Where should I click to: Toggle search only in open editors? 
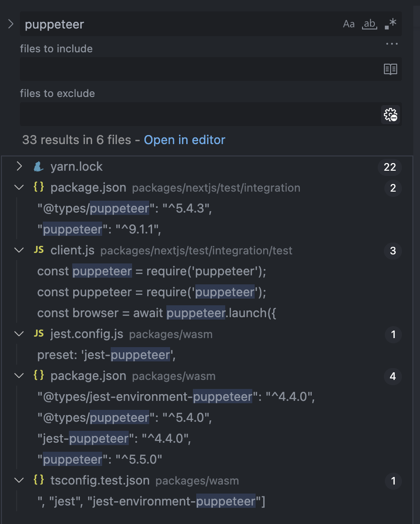click(x=390, y=69)
